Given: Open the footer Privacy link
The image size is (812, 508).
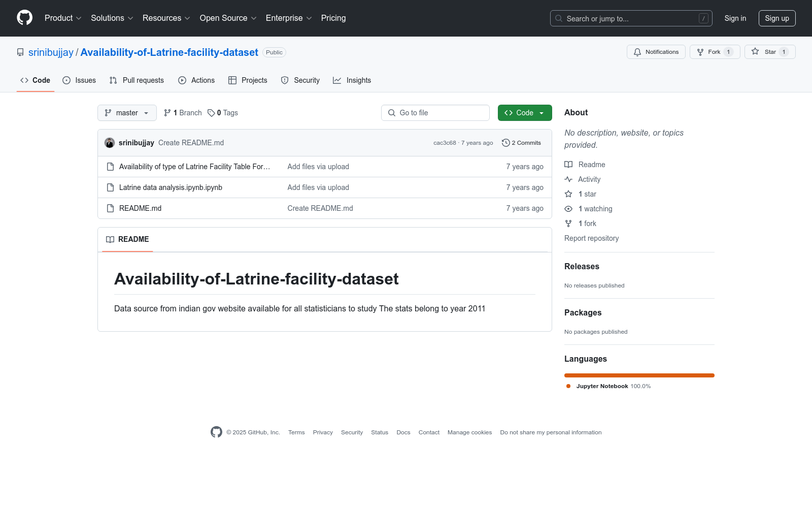Looking at the screenshot, I should tap(323, 432).
